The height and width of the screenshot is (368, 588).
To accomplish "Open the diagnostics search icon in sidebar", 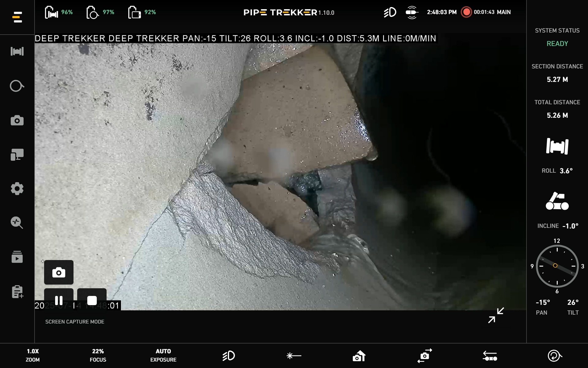I will coord(17,223).
